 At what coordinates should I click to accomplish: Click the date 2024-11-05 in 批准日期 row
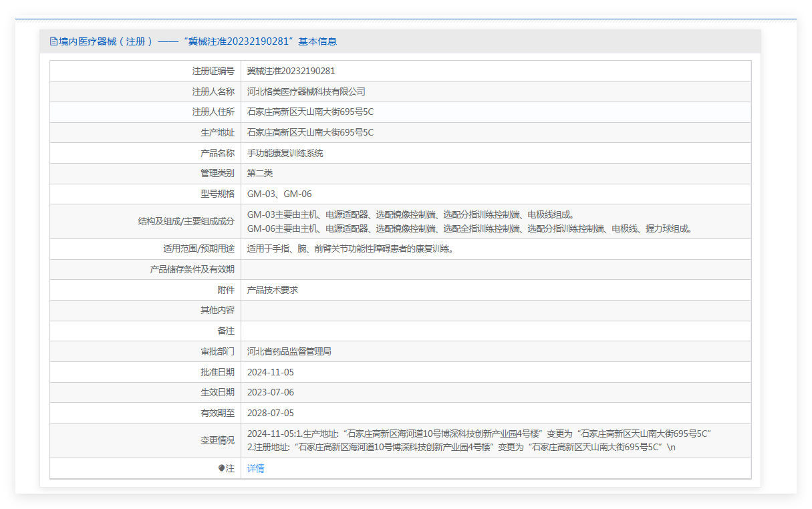(x=271, y=372)
